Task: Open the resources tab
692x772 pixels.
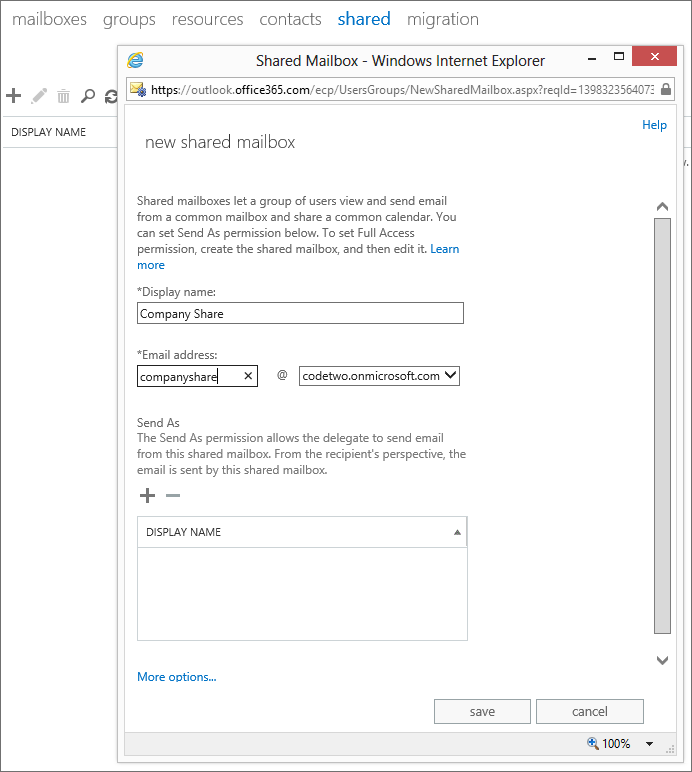Action: click(207, 19)
